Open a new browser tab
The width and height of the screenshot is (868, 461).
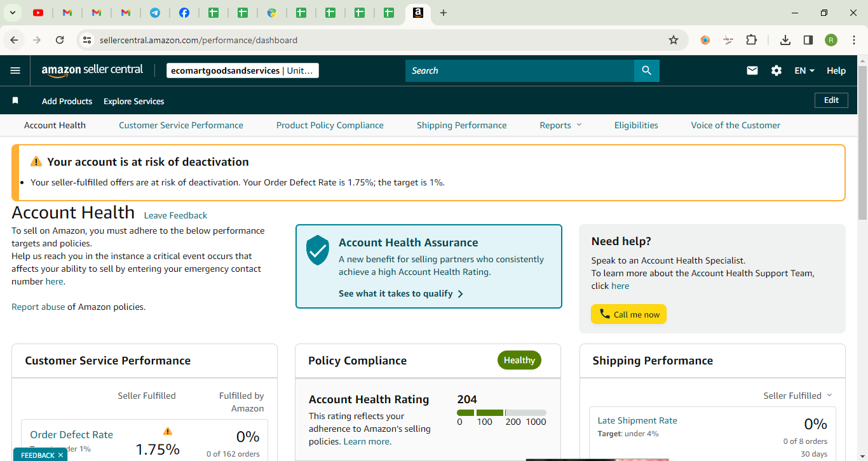[444, 13]
